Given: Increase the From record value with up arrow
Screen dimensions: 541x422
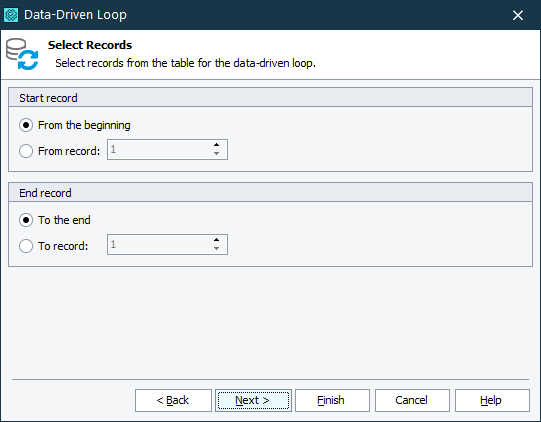Looking at the screenshot, I should [x=216, y=145].
